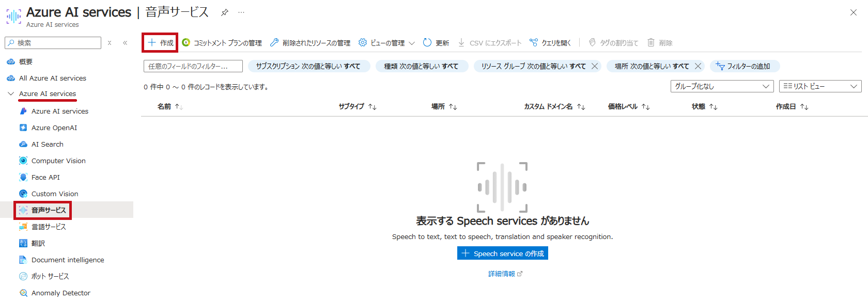The height and width of the screenshot is (301, 868).
Task: Close the Azure AI services blade
Action: [854, 12]
